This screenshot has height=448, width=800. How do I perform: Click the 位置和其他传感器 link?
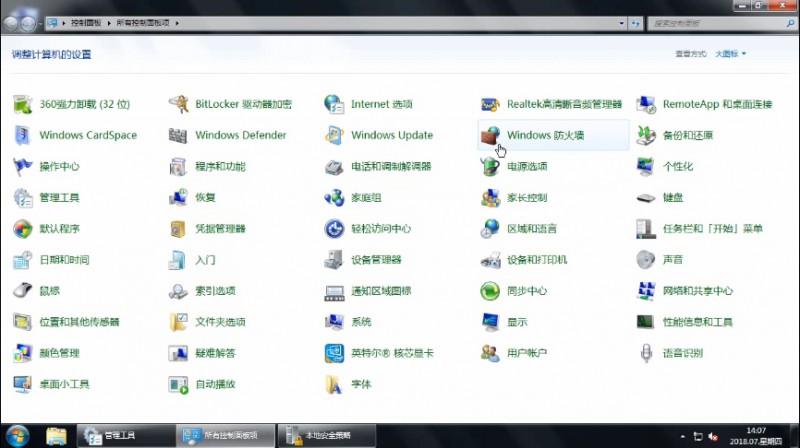pyautogui.click(x=79, y=322)
